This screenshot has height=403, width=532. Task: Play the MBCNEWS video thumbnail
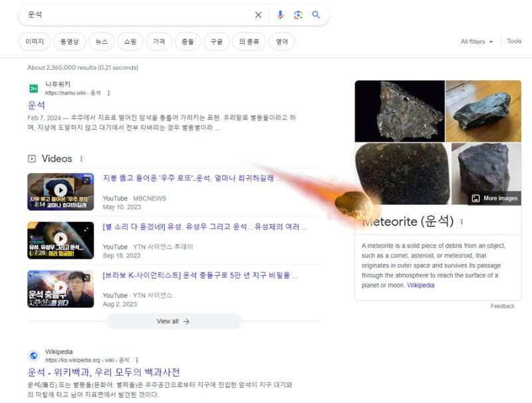[61, 192]
